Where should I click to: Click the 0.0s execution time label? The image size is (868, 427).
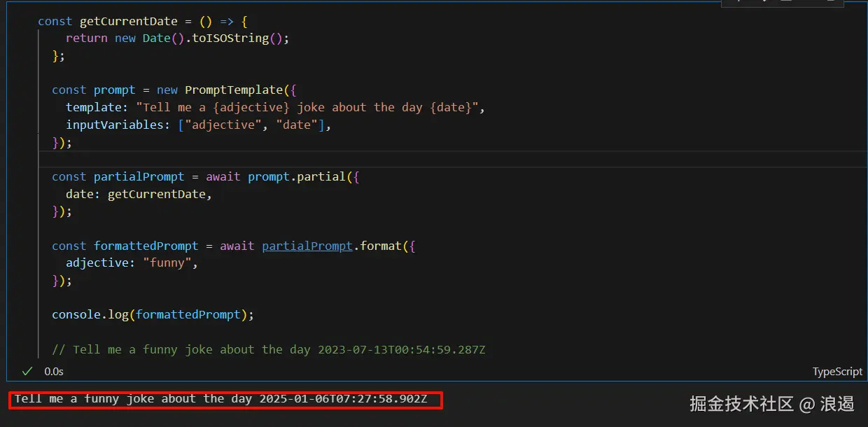click(53, 371)
